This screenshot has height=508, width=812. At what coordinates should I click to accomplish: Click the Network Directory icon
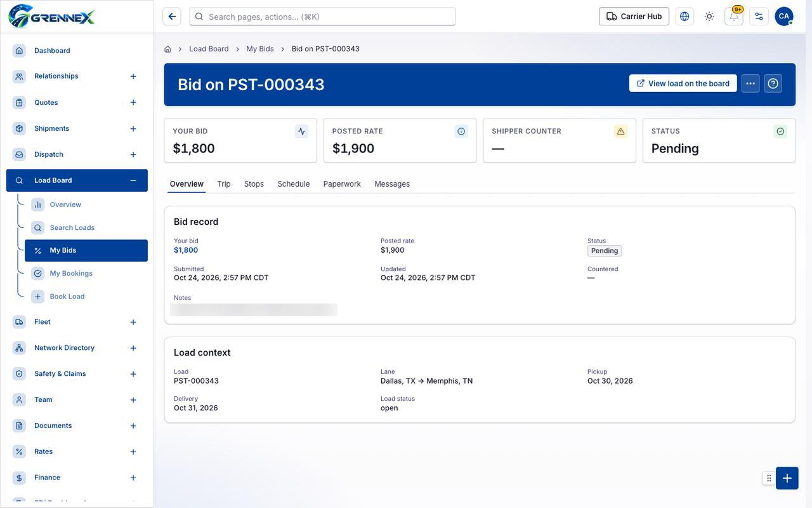[x=19, y=348]
